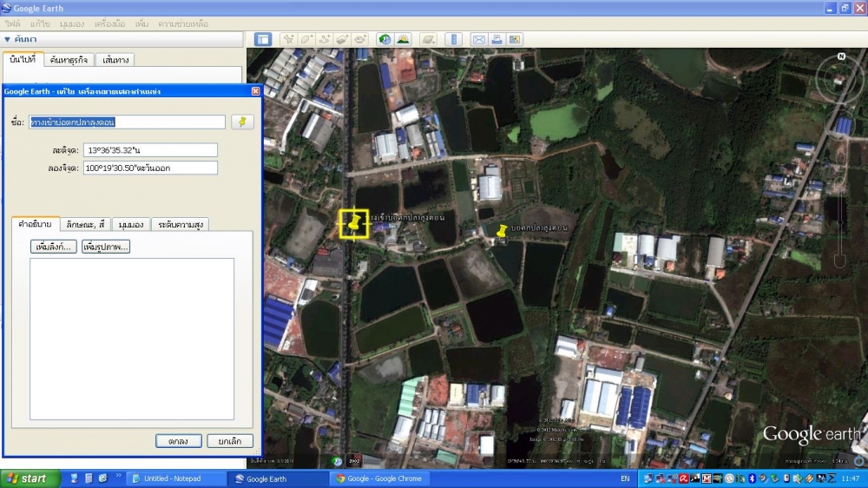Viewport: 868px width, 488px height.
Task: Switch to the Description tab in dialog
Action: tap(35, 224)
